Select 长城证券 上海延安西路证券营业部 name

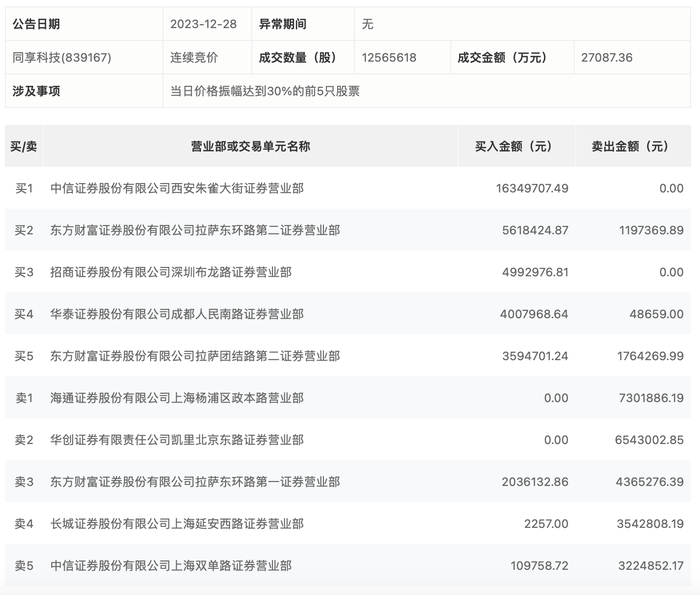177,524
